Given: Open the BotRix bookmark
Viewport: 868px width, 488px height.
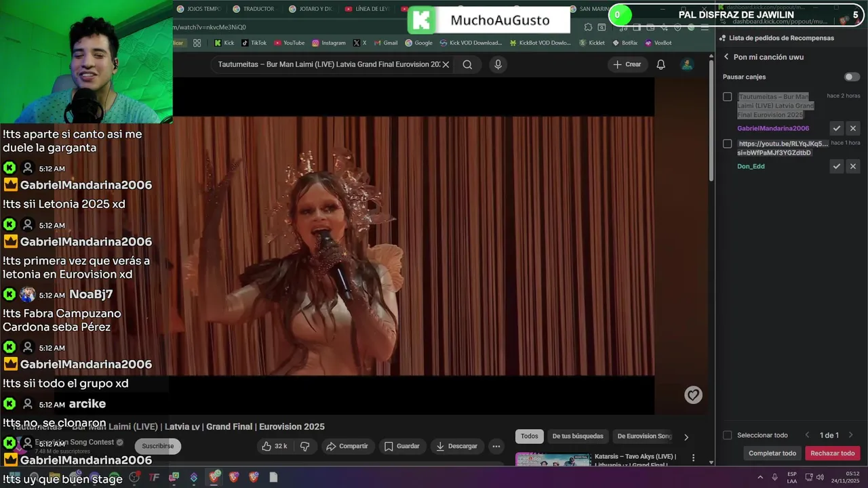Looking at the screenshot, I should pos(625,43).
